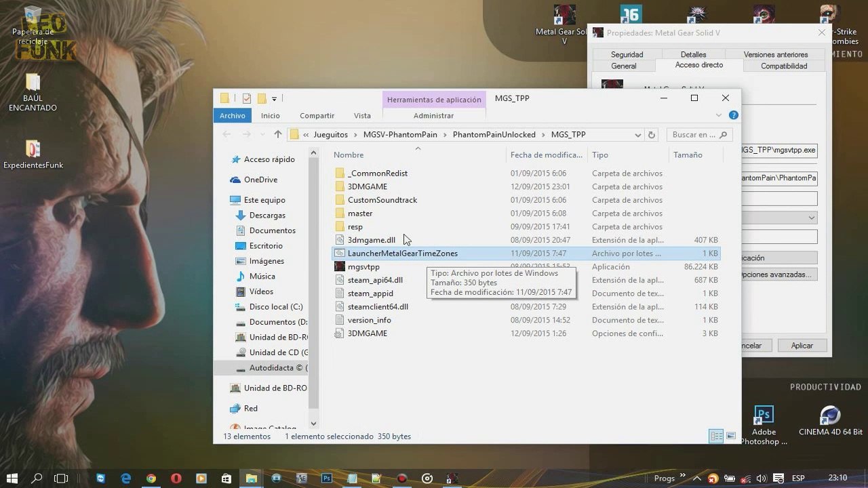Image resolution: width=868 pixels, height=488 pixels.
Task: Select Acceso rápido in navigation pane
Action: point(269,159)
